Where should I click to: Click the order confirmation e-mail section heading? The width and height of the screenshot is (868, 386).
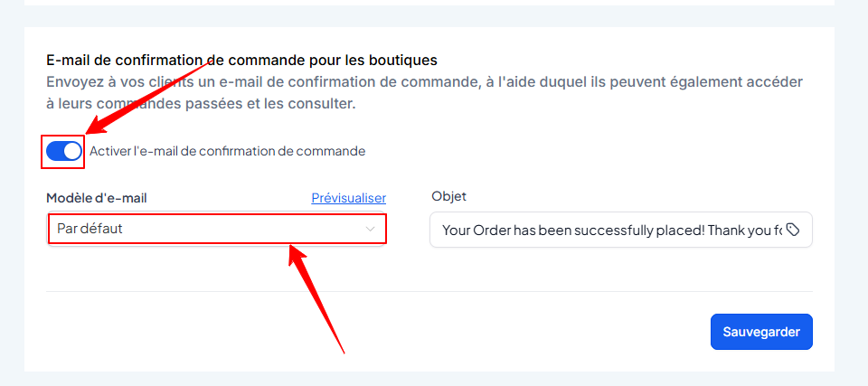click(x=241, y=60)
